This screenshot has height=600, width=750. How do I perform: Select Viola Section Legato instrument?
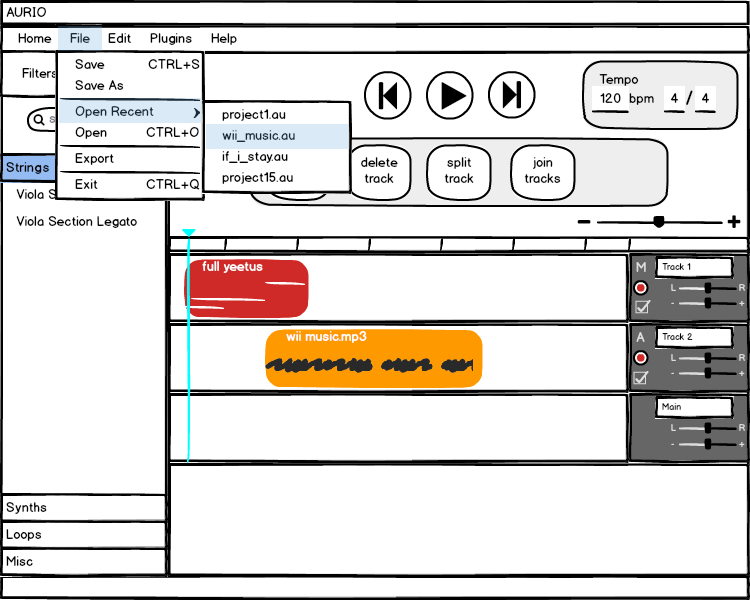click(77, 222)
